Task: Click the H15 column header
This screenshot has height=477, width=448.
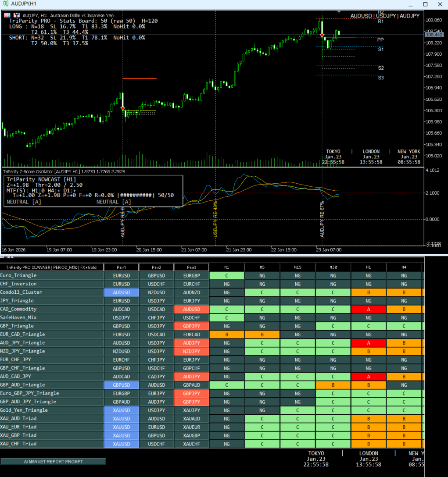Action: pos(297,267)
